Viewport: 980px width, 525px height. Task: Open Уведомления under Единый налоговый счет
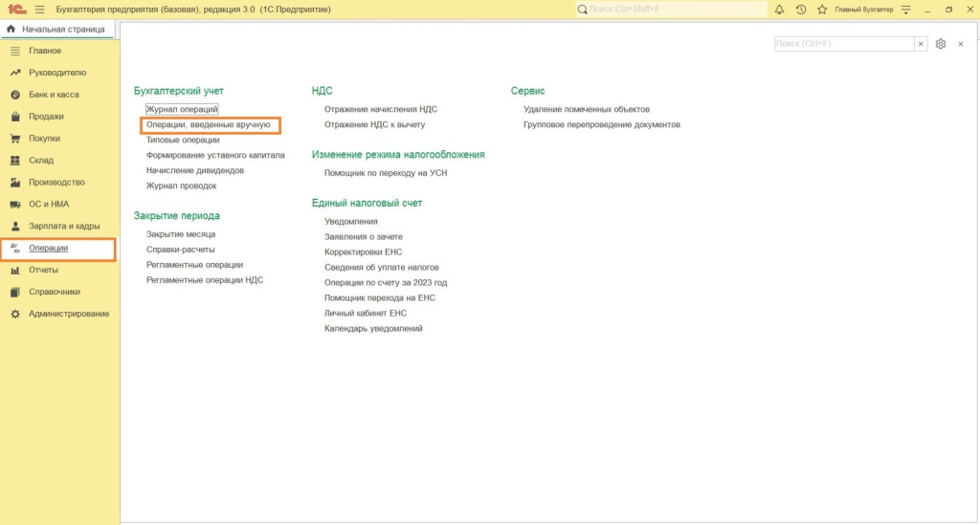(x=350, y=222)
